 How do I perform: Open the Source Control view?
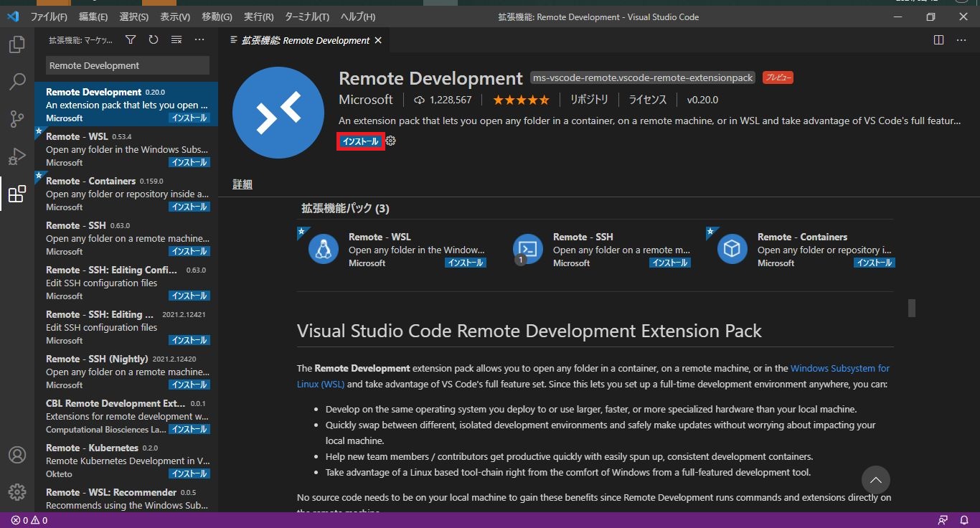coord(17,119)
